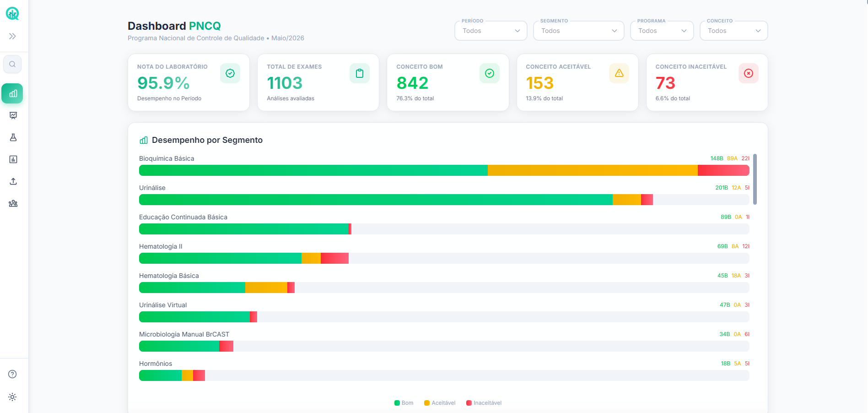Click the Conceito Inaceitável x-circle icon
Screen dimensions: 868x413
pyautogui.click(x=749, y=73)
